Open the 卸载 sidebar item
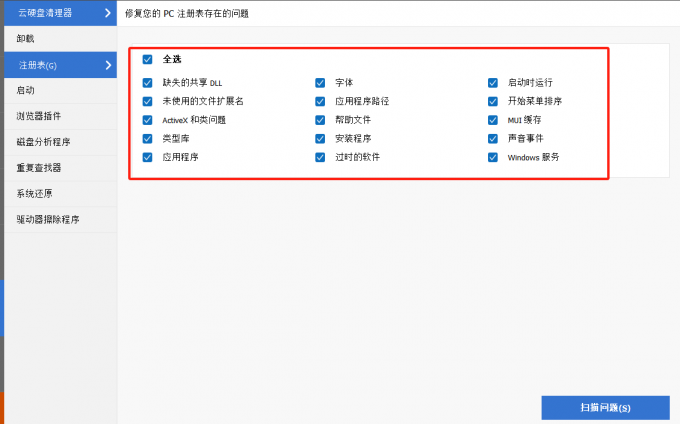The width and height of the screenshot is (680, 424). [60, 39]
